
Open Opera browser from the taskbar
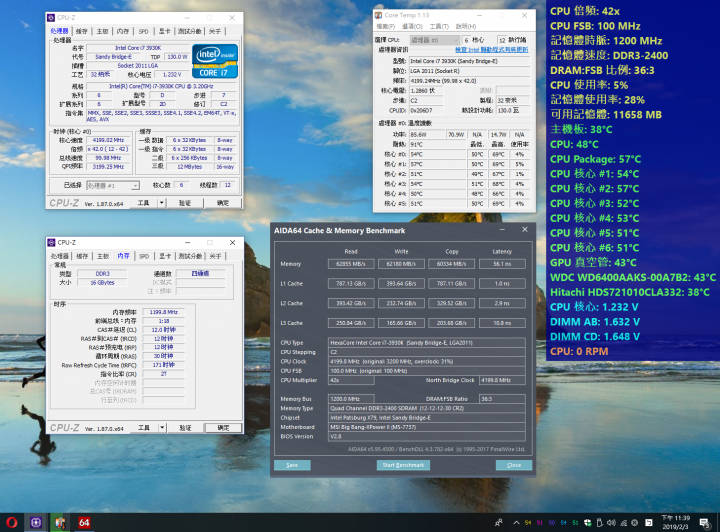pyautogui.click(x=11, y=522)
